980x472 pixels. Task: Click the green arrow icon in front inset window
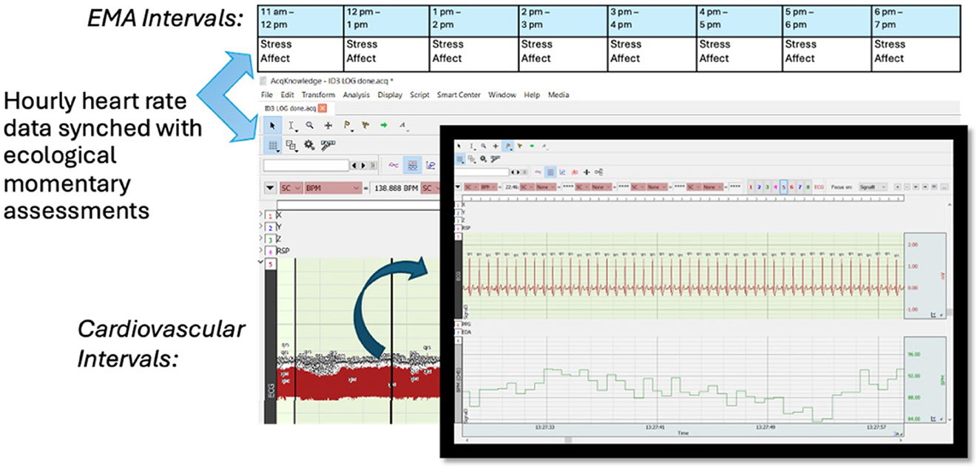click(x=532, y=146)
